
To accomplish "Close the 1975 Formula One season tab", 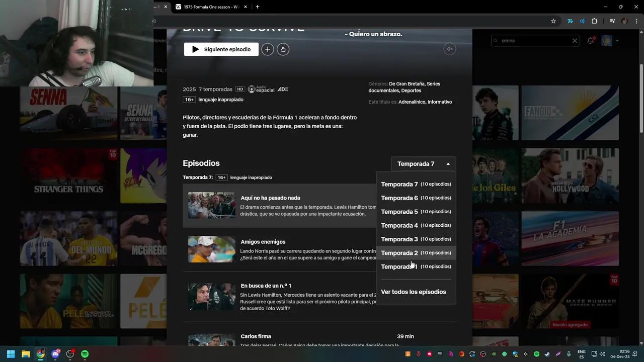I will click(x=246, y=7).
